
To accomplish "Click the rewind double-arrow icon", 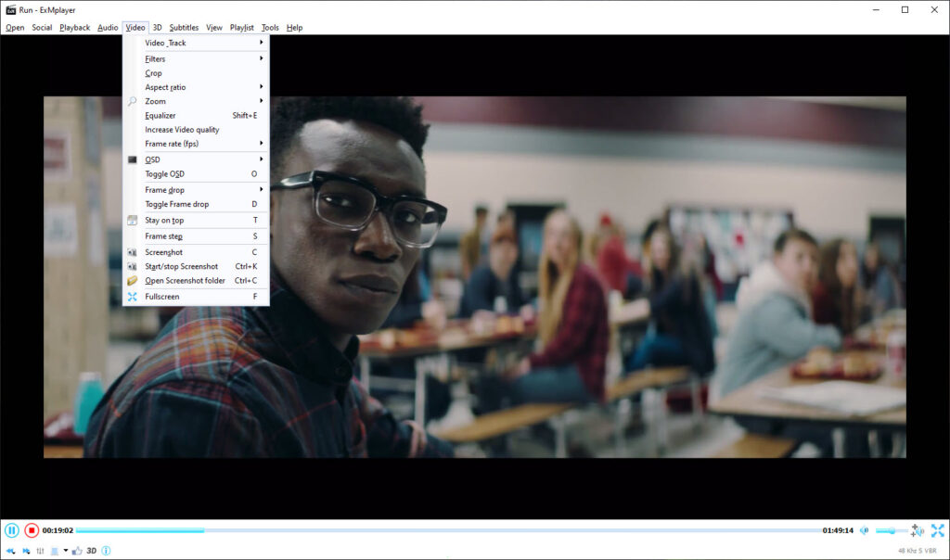I will pyautogui.click(x=10, y=551).
